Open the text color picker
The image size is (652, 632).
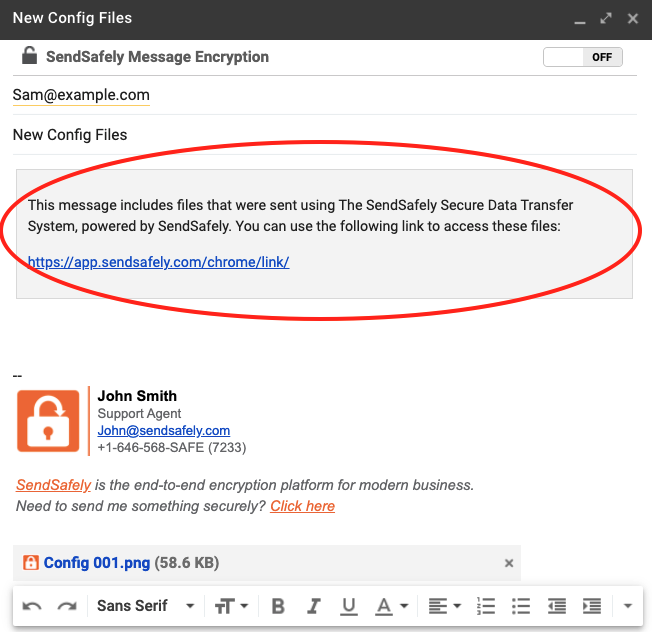(x=392, y=606)
